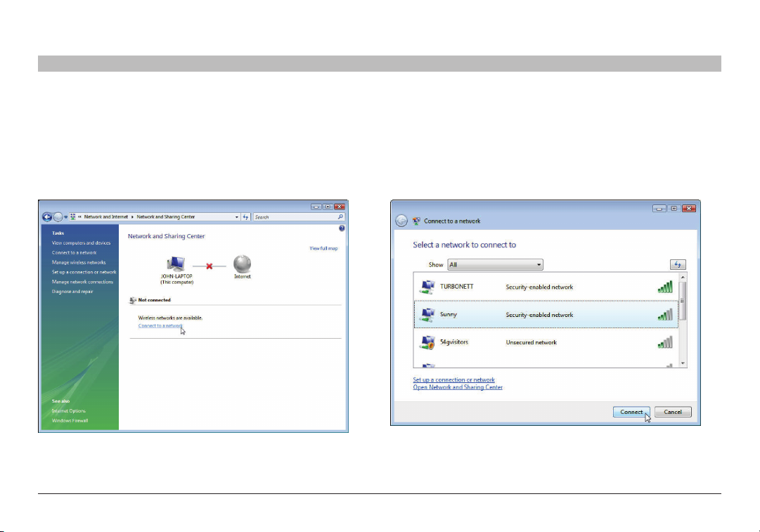Open the address bar history dropdown arrow
The height and width of the screenshot is (532, 760).
236,217
